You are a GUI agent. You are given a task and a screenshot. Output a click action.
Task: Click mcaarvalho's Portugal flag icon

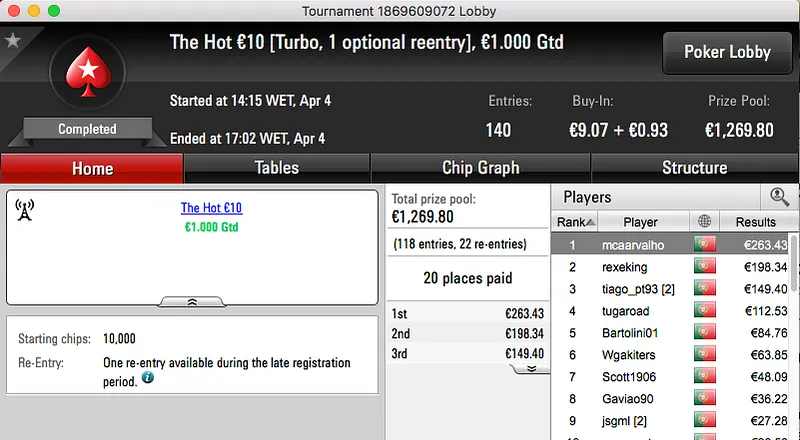[706, 245]
